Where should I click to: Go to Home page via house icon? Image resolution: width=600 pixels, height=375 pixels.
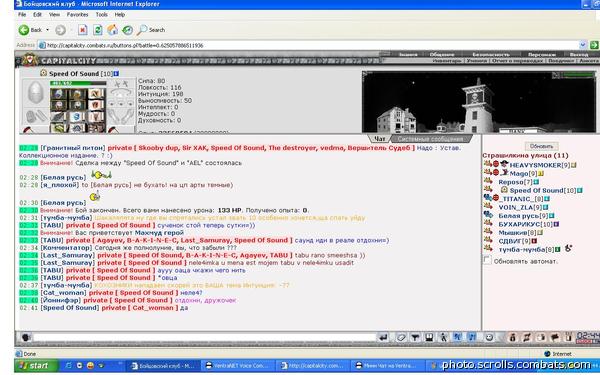tap(112, 30)
